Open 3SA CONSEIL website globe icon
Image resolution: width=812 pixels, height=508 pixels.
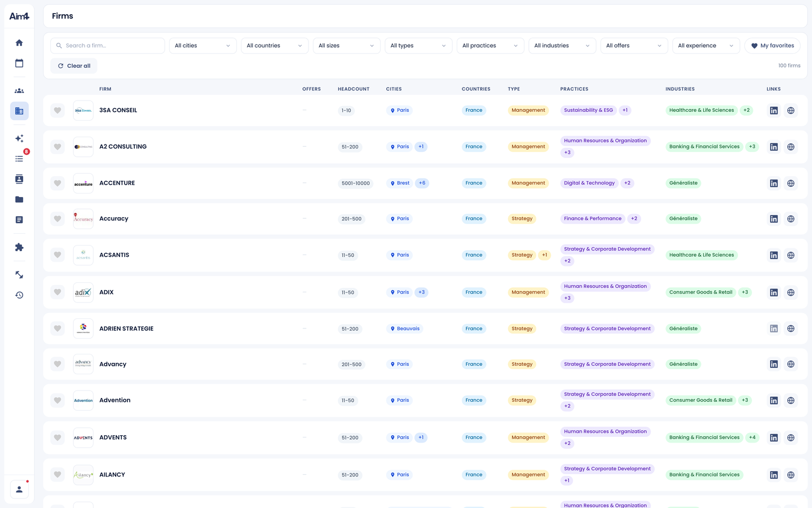click(x=791, y=111)
